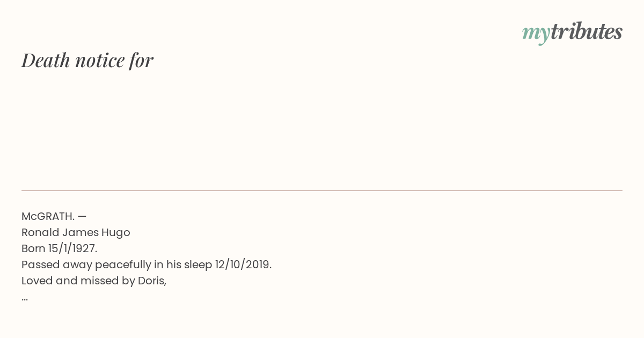Image resolution: width=644 pixels, height=338 pixels.
Task: Select the word 'Death' in the heading
Action: point(46,60)
